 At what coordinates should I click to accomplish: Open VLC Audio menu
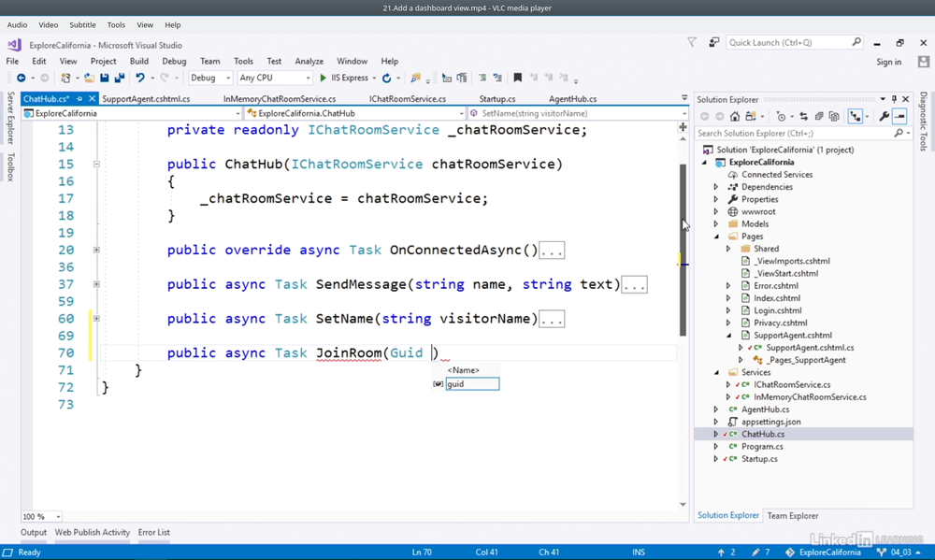point(17,25)
